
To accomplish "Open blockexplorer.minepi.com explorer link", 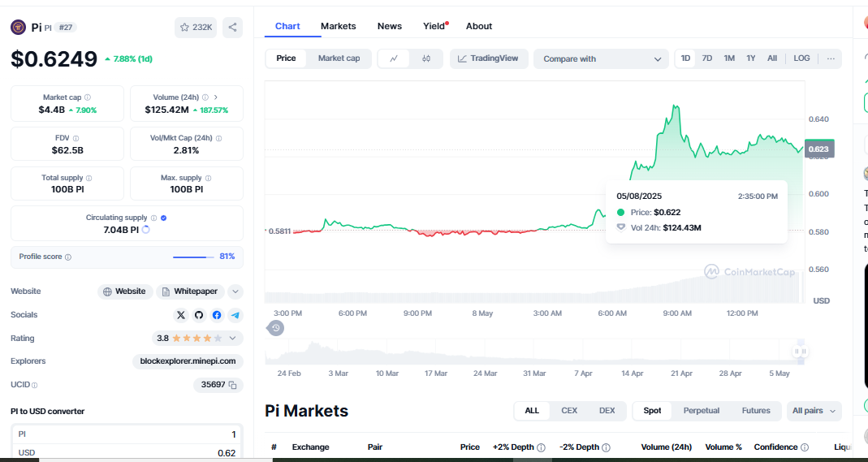I will tap(188, 361).
